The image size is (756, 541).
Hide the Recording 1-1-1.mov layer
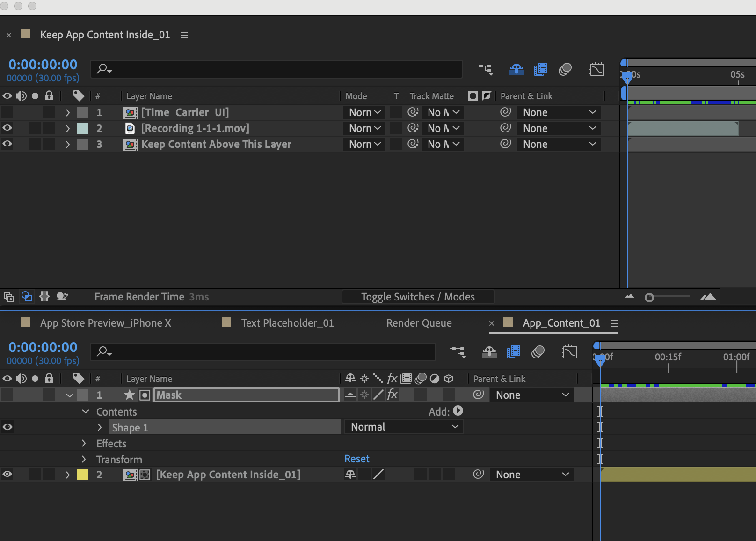[x=7, y=128]
